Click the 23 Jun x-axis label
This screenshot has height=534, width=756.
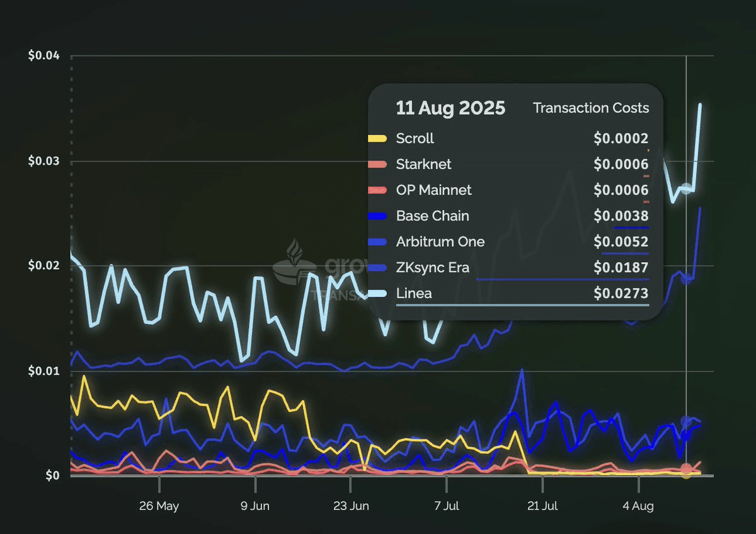pyautogui.click(x=351, y=506)
